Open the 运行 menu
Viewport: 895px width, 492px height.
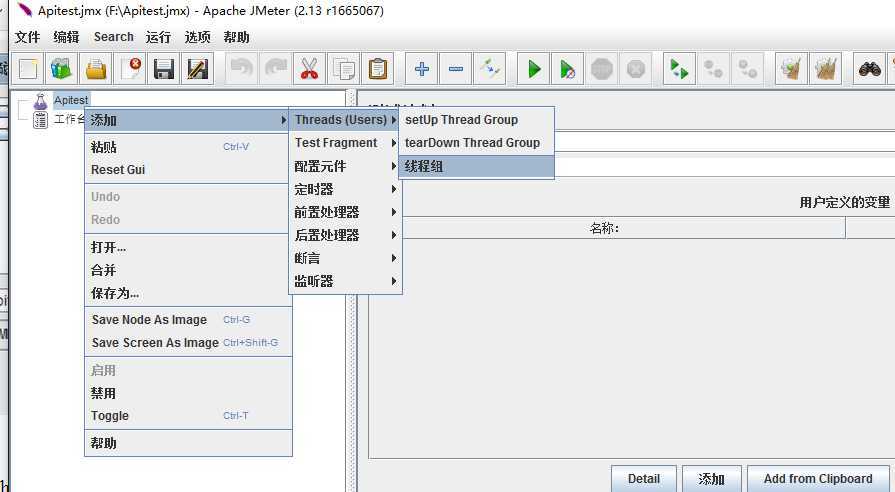coord(158,37)
